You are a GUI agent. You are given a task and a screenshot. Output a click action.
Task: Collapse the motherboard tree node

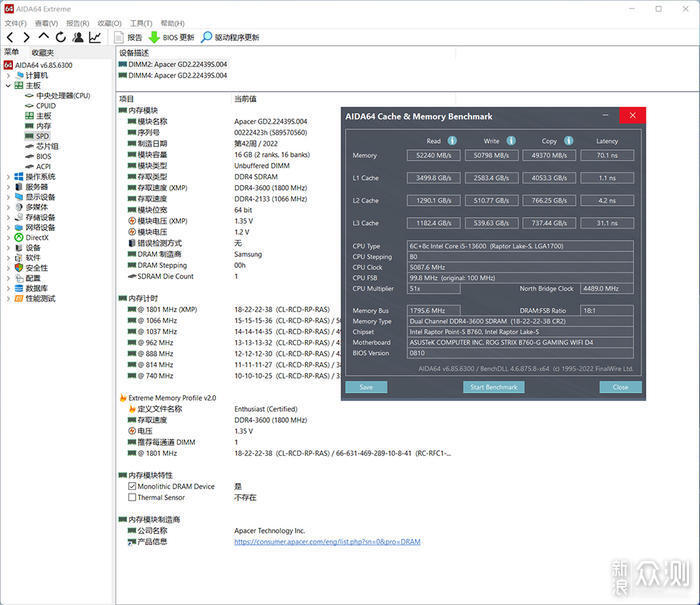coord(8,85)
